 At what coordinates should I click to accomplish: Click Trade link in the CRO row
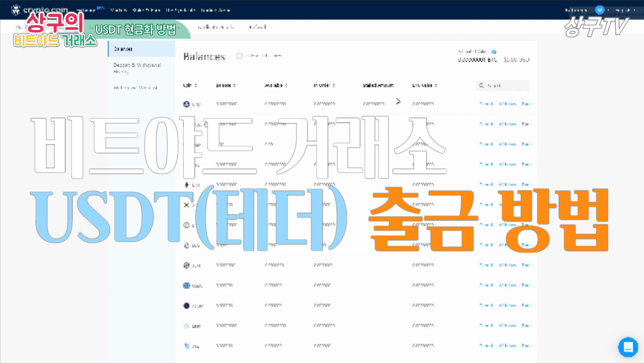[x=527, y=104]
